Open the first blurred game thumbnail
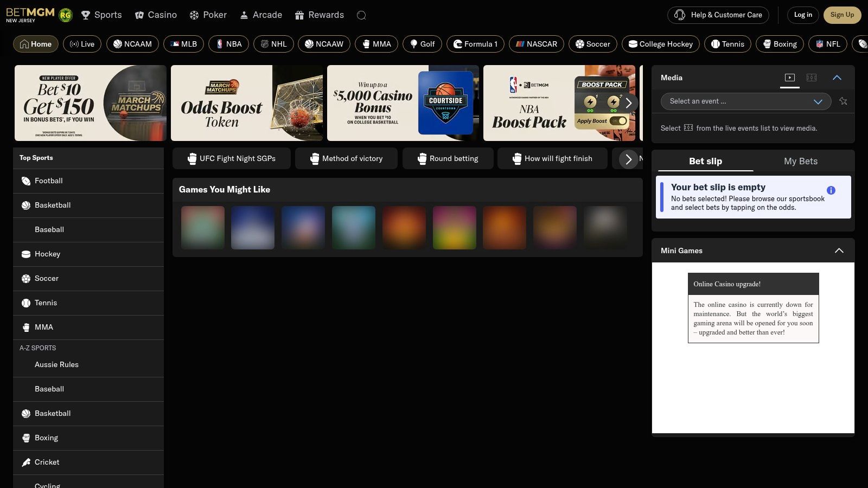 (202, 228)
